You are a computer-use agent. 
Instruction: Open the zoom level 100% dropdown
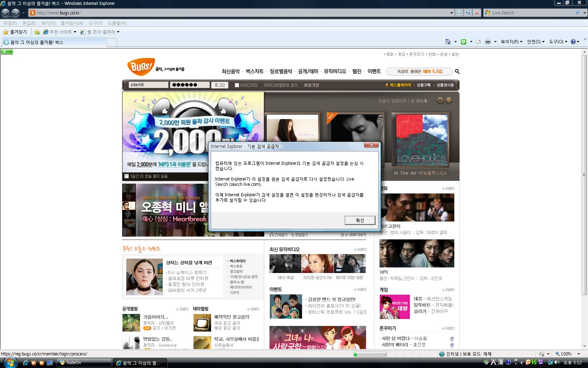click(579, 354)
